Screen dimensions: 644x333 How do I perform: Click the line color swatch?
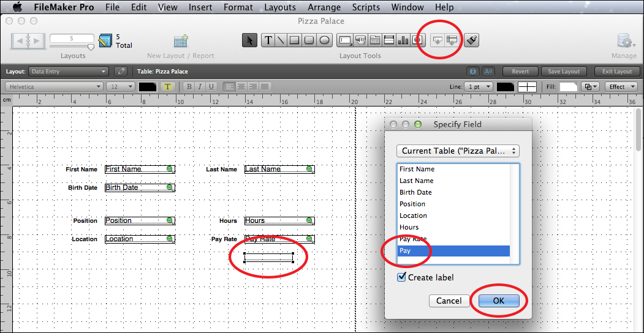click(506, 86)
